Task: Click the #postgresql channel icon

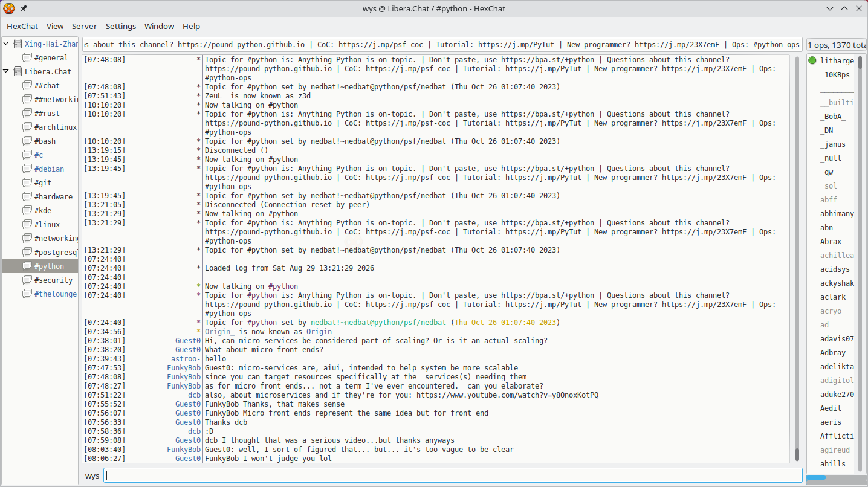Action: click(27, 252)
